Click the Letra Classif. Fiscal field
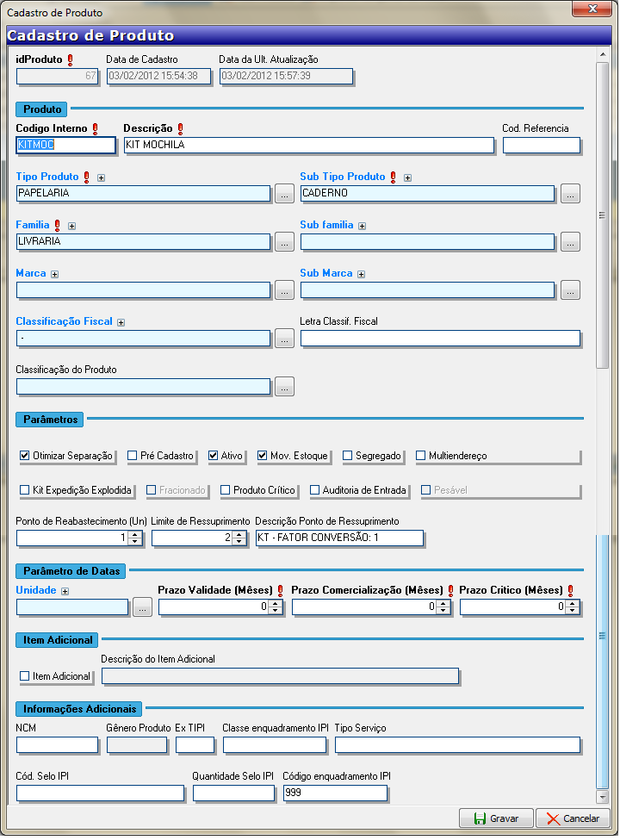Image resolution: width=620 pixels, height=840 pixels. click(x=442, y=339)
